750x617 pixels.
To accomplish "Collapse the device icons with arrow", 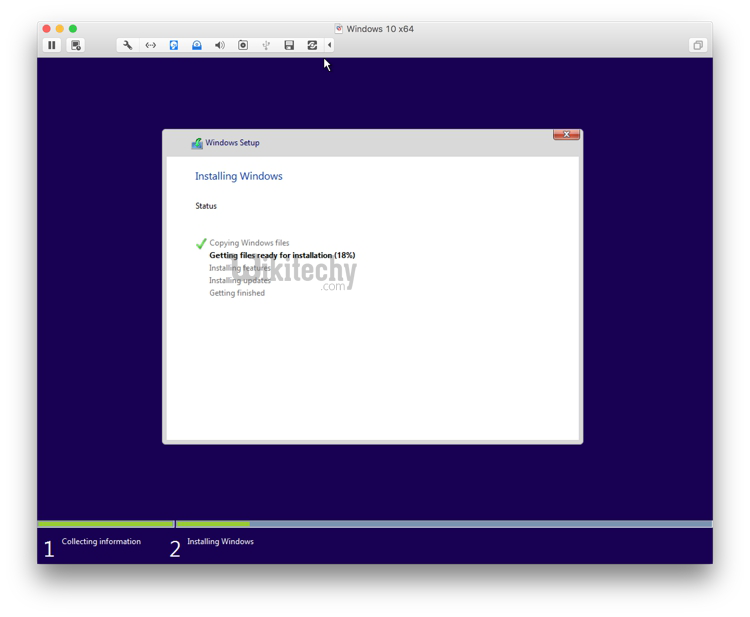I will [x=329, y=45].
